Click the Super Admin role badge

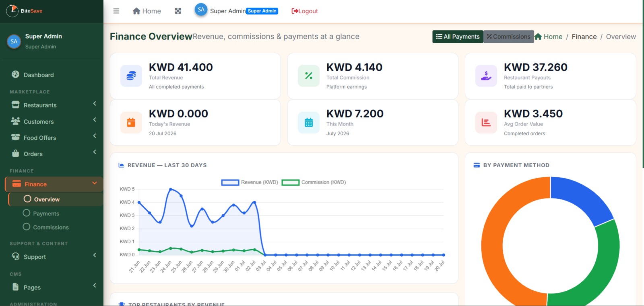coord(262,11)
